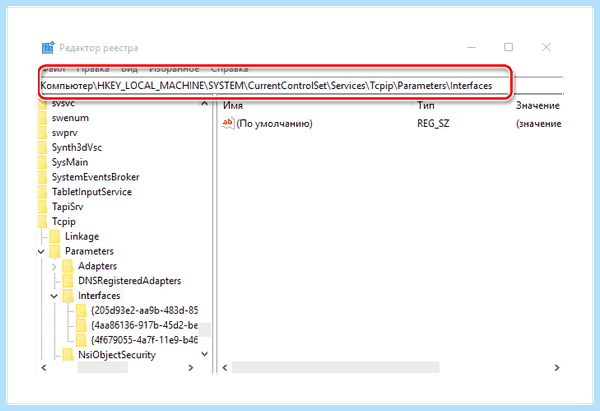Select the (По умолчанию) value name
600x411 pixels.
pos(274,124)
